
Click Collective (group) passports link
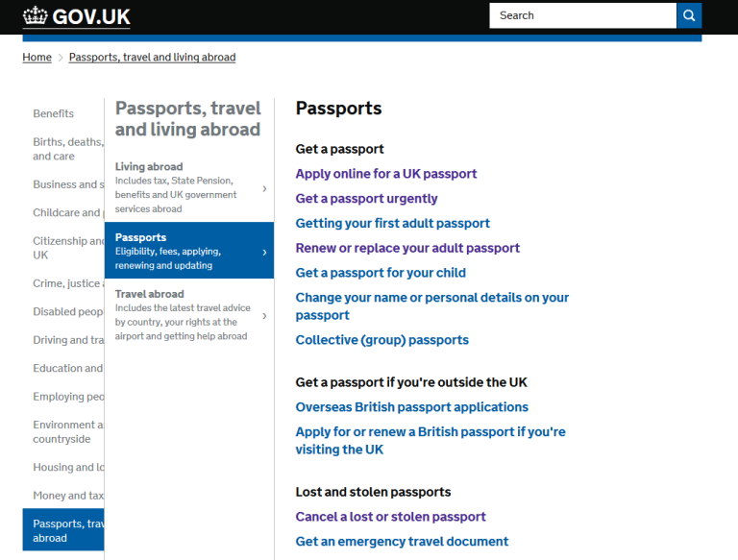coord(381,340)
